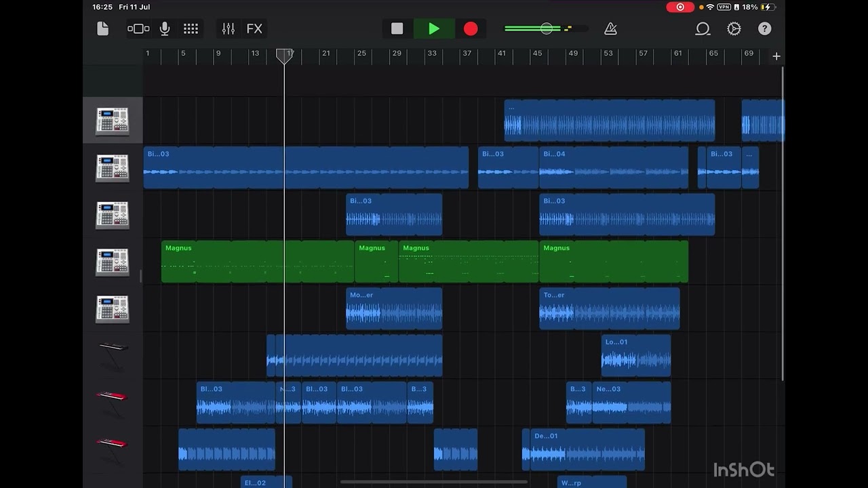Screen dimensions: 868x488
Task: Select the shortest green Magnus region
Action: click(x=376, y=262)
